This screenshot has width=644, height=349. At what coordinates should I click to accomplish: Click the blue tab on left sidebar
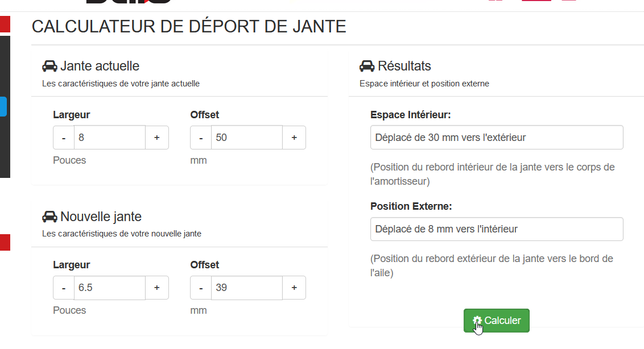pos(3,107)
